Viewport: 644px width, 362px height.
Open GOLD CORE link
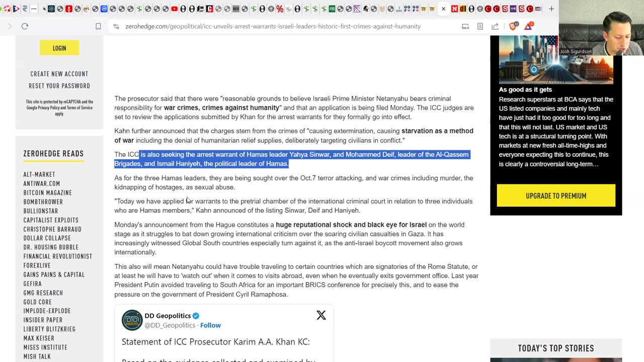pyautogui.click(x=38, y=302)
